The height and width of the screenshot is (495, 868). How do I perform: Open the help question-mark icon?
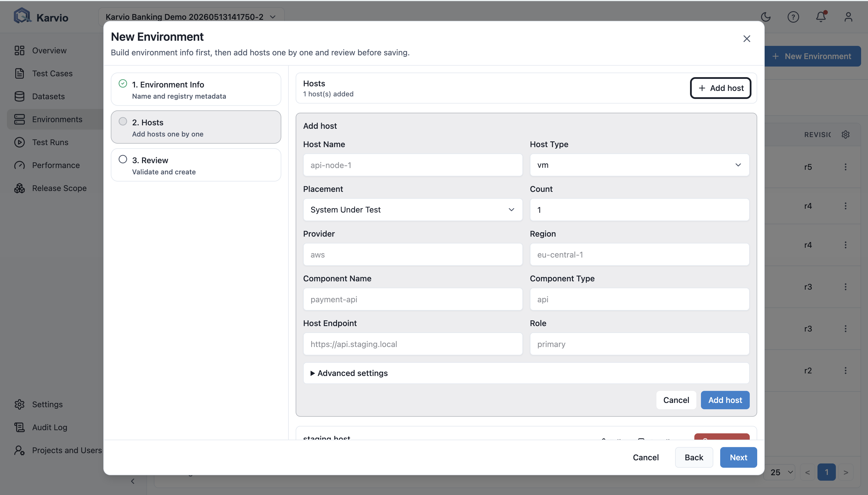[793, 17]
